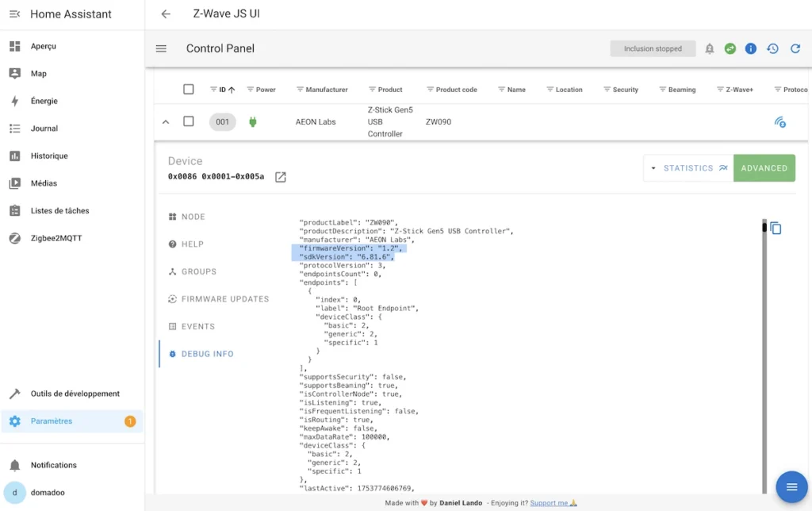Viewport: 812px width, 511px height.
Task: Open the blue floating action menu button
Action: [x=791, y=487]
